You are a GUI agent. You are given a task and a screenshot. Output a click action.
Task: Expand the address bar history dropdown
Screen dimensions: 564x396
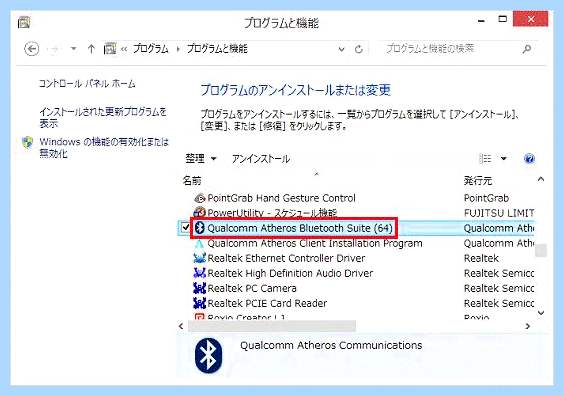point(341,49)
